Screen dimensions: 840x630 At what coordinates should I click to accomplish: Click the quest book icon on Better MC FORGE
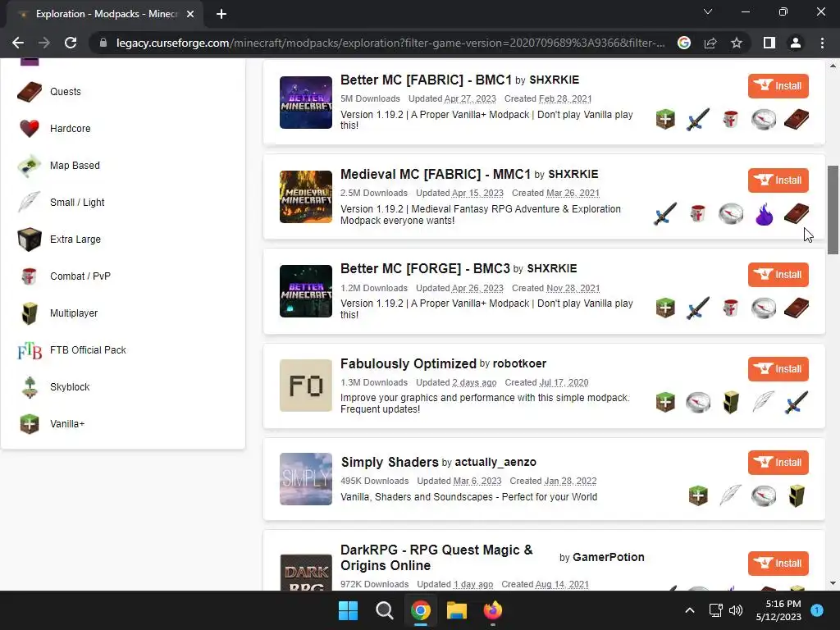pyautogui.click(x=797, y=308)
